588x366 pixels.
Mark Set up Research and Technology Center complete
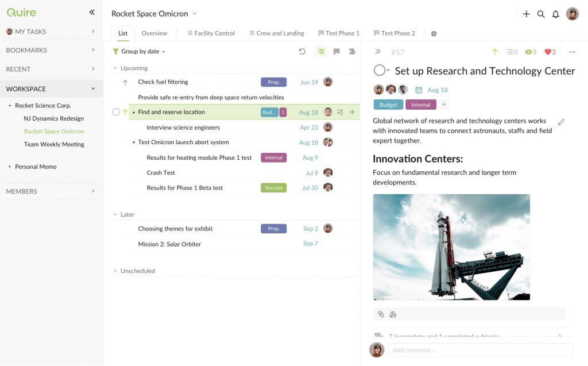point(380,70)
